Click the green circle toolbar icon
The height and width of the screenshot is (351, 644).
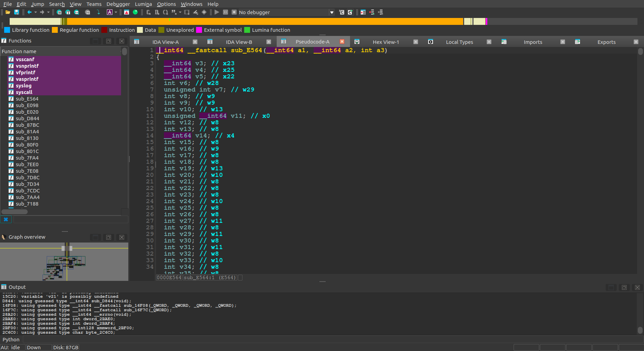pyautogui.click(x=135, y=12)
